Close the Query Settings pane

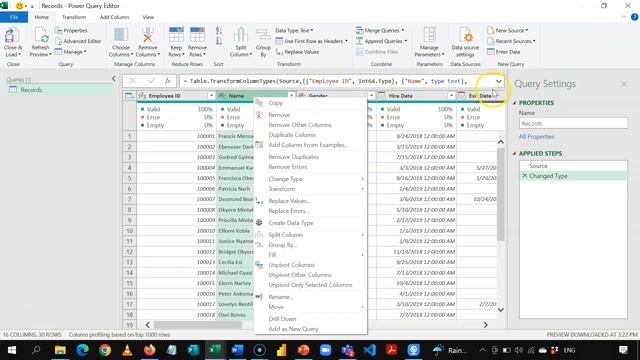click(624, 84)
